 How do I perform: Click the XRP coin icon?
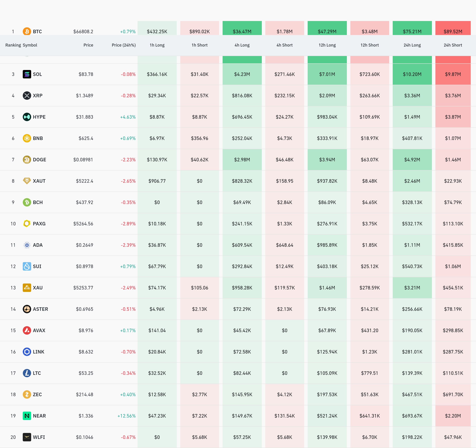coord(27,96)
